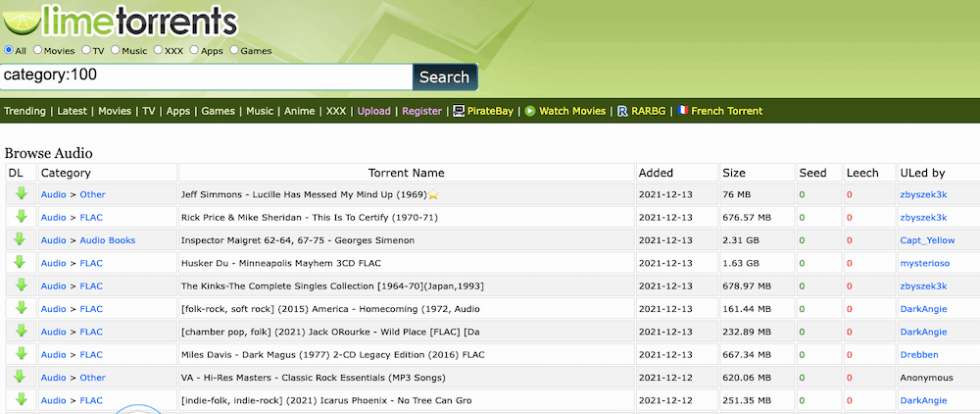The image size is (980, 414).
Task: Click the French flag icon
Action: (682, 110)
